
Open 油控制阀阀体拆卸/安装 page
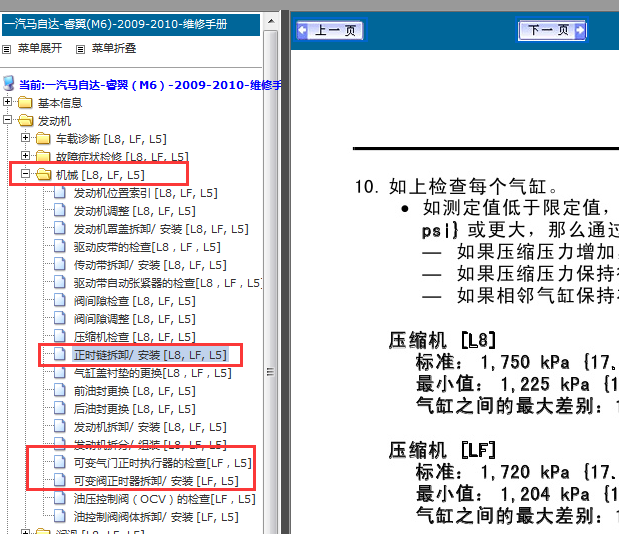tap(156, 517)
